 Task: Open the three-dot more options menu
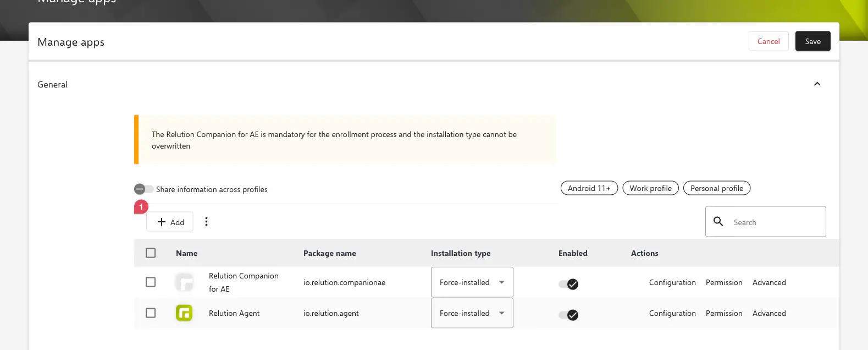(206, 222)
